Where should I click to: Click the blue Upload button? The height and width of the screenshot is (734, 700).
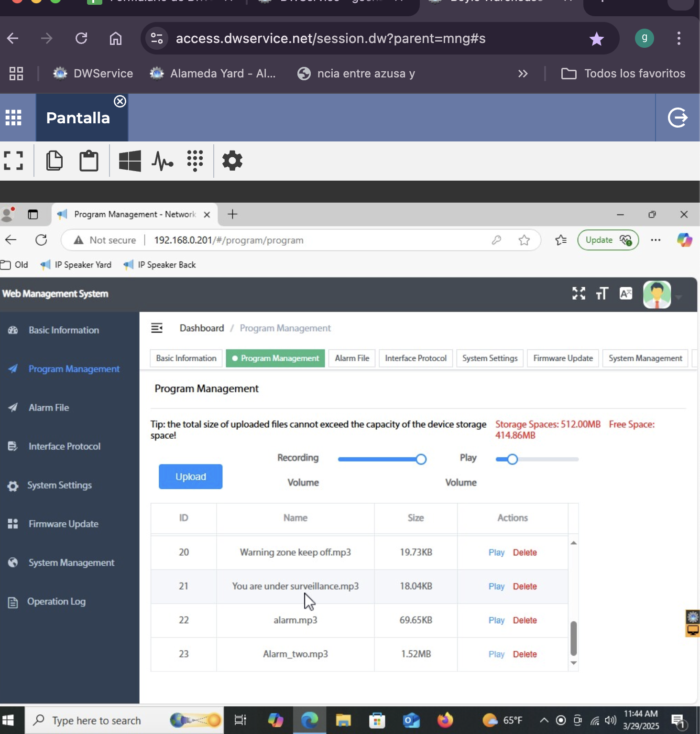tap(190, 476)
